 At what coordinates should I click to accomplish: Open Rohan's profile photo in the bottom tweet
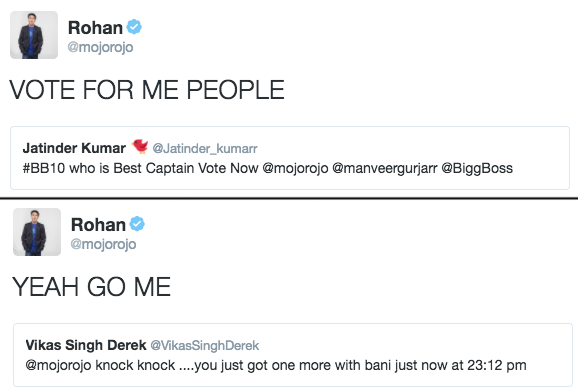(37, 232)
